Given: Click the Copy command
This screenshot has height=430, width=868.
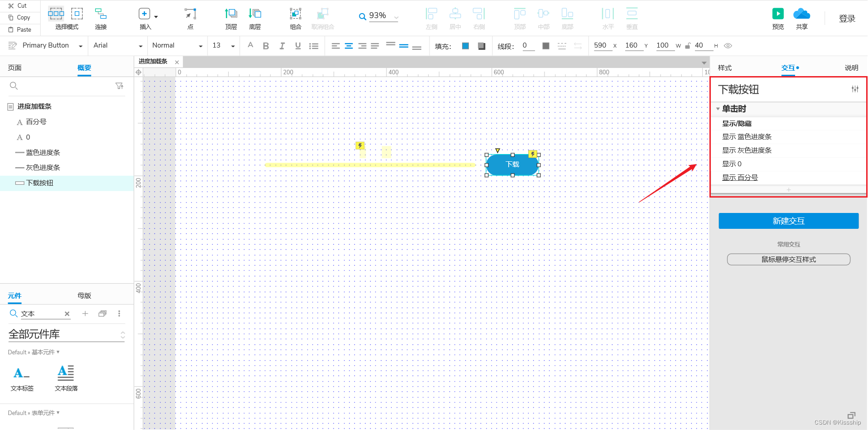Looking at the screenshot, I should pyautogui.click(x=19, y=17).
